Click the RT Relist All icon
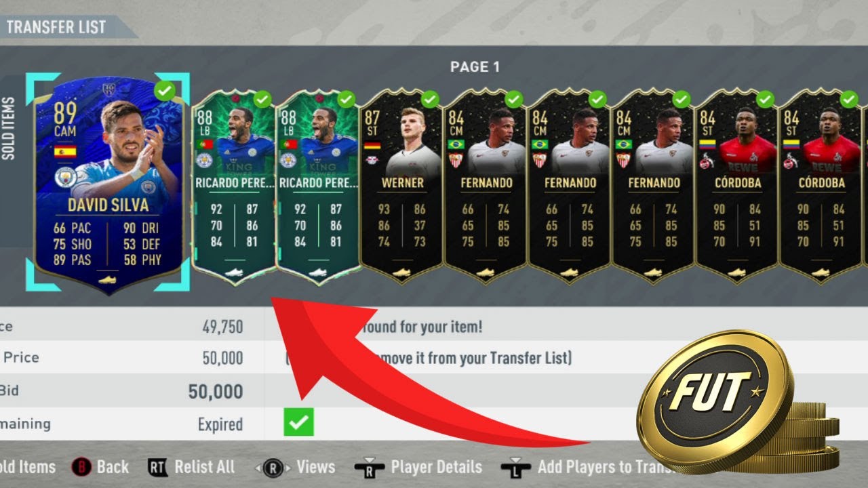This screenshot has width=868, height=488. 157,467
